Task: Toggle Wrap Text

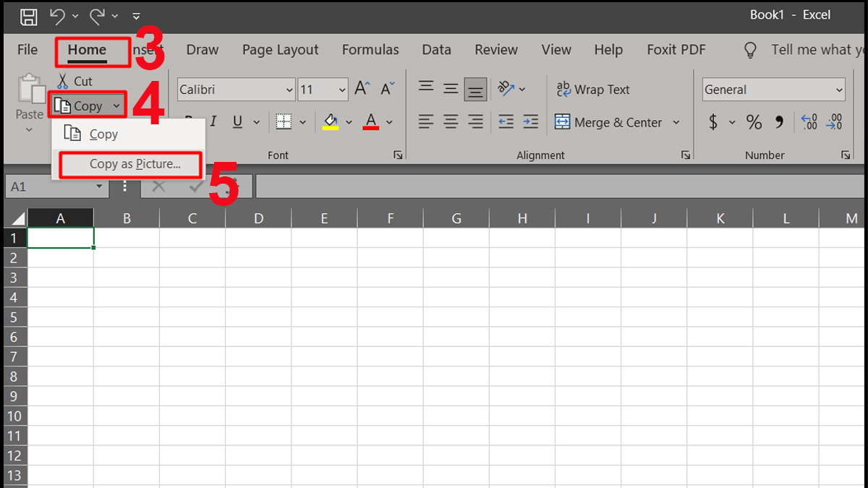Action: click(592, 90)
